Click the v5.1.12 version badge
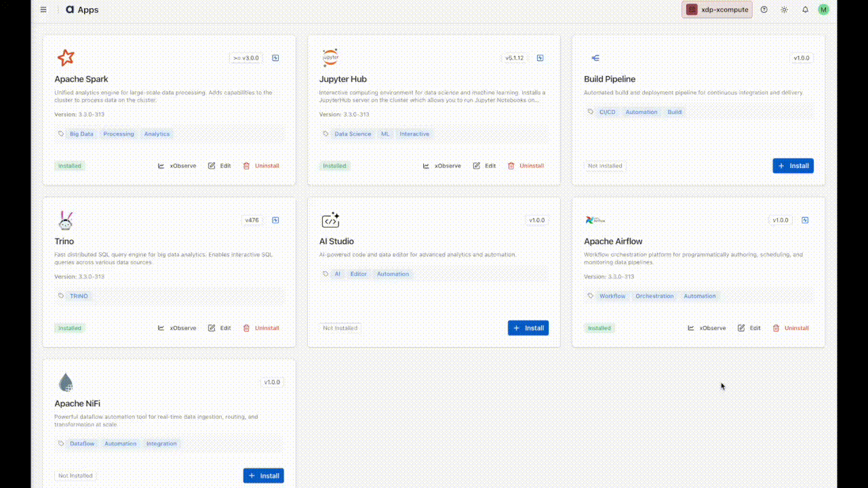The image size is (868, 488). [x=515, y=58]
